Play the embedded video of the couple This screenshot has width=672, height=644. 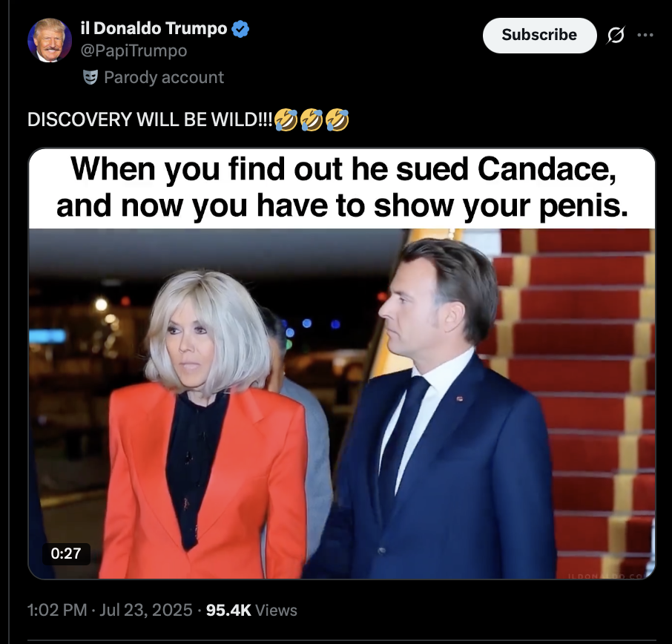click(x=342, y=403)
